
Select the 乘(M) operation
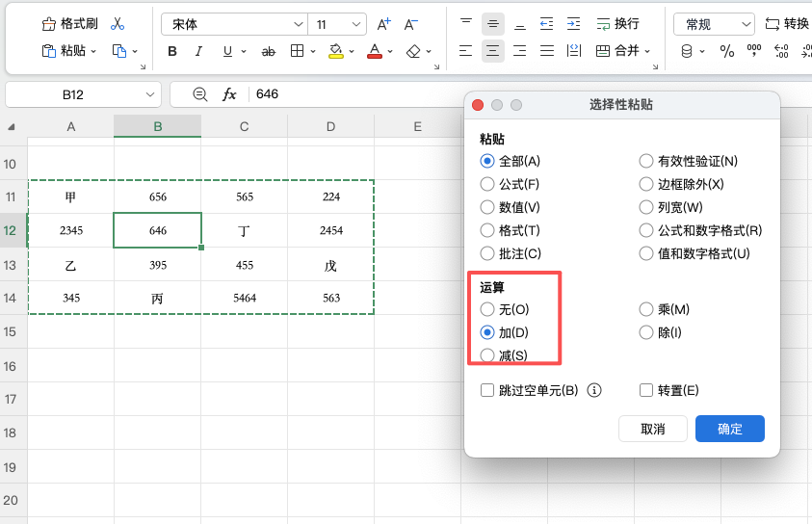(665, 309)
